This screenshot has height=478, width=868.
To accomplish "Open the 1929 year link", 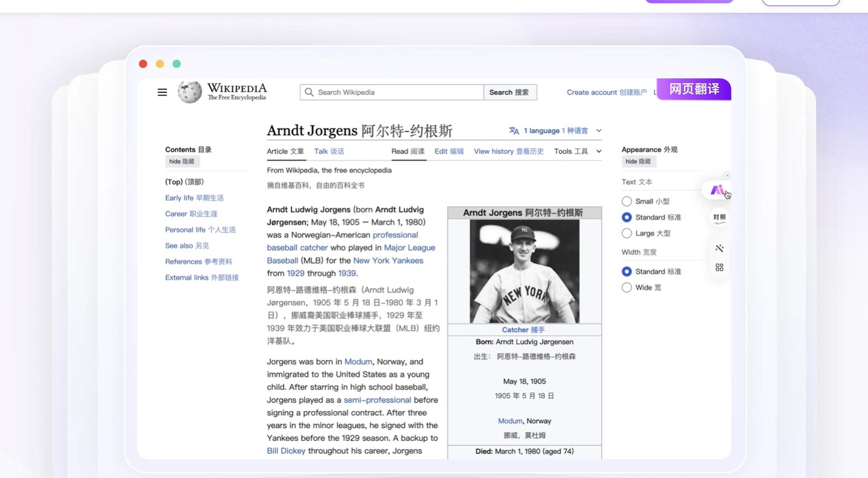I will click(296, 273).
